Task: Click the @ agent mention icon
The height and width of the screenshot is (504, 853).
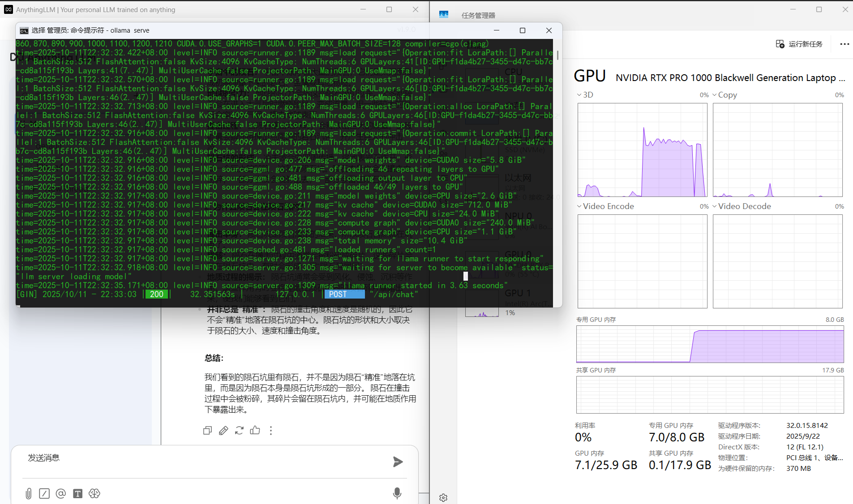Action: point(61,493)
